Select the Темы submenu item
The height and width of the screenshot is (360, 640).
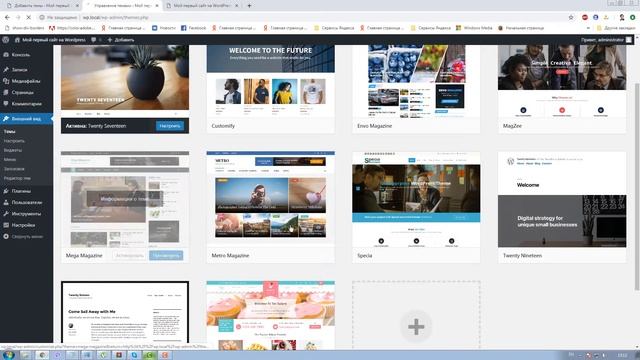[x=10, y=131]
